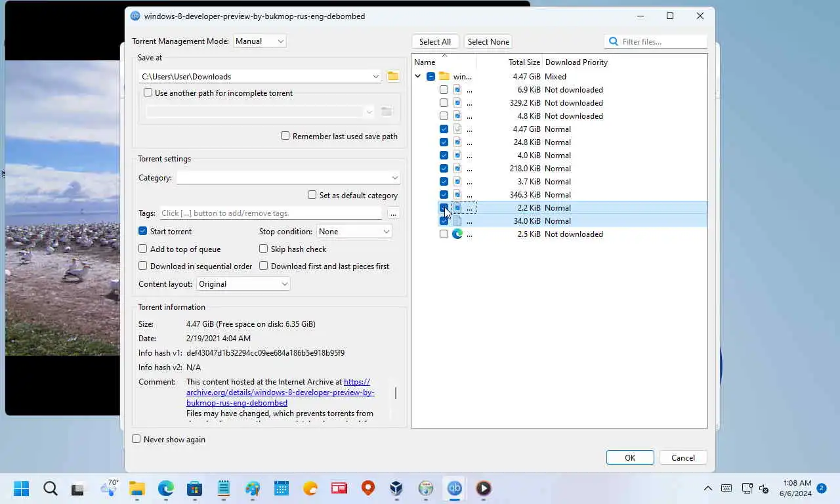Uncheck the 4.0 KiB file's checkbox
Screen dimensions: 840x504
click(x=444, y=155)
